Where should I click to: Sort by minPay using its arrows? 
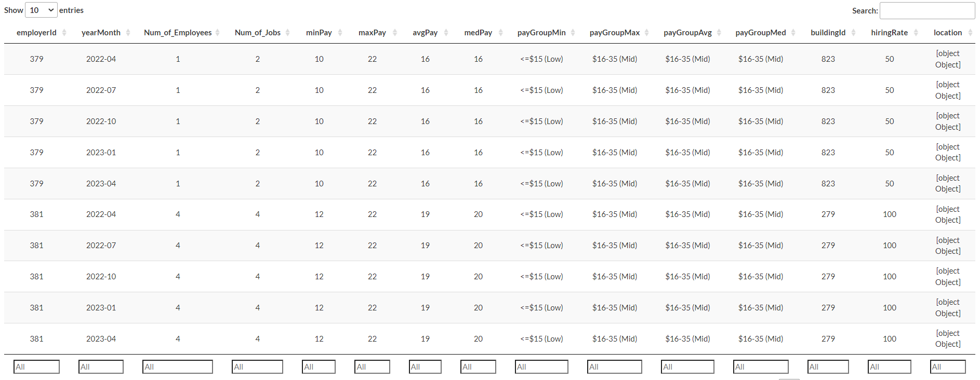pos(340,33)
